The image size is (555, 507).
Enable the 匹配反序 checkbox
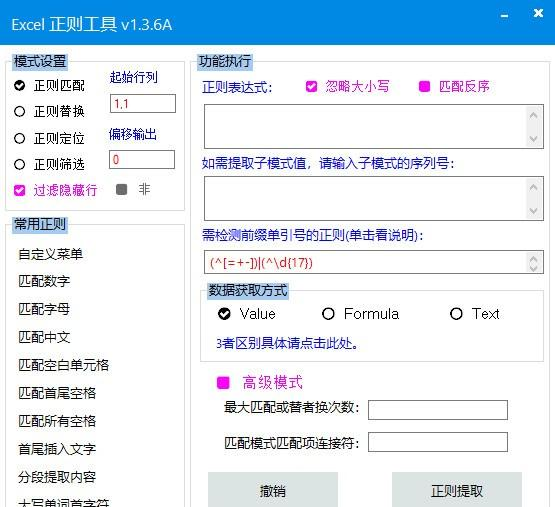tap(424, 86)
